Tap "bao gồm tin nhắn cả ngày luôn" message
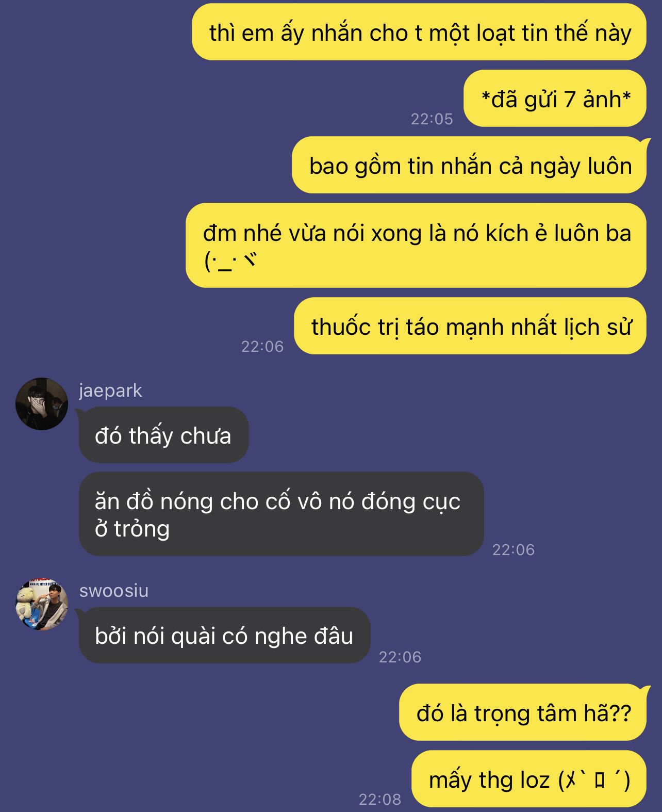 click(469, 165)
